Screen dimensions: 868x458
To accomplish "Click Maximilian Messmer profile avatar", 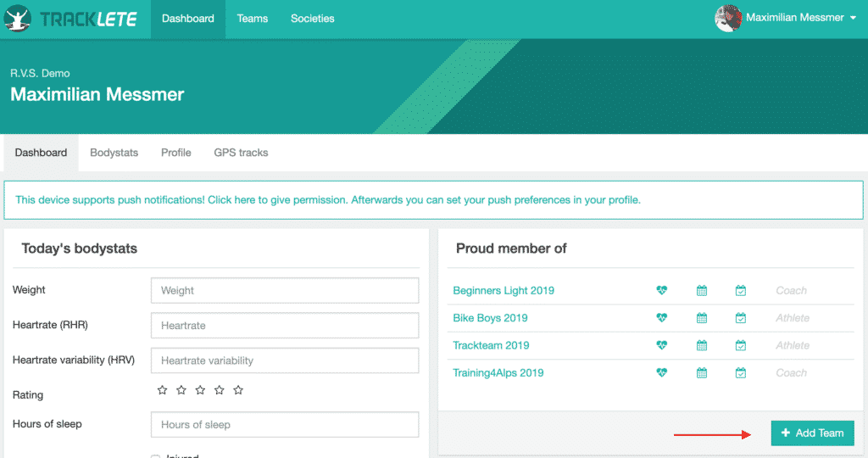I will click(728, 19).
